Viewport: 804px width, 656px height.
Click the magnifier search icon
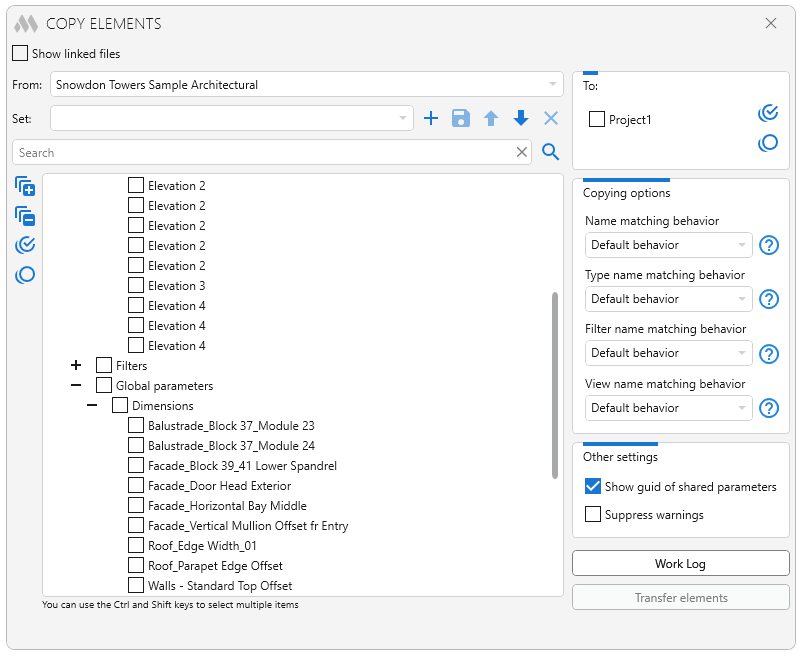click(550, 152)
